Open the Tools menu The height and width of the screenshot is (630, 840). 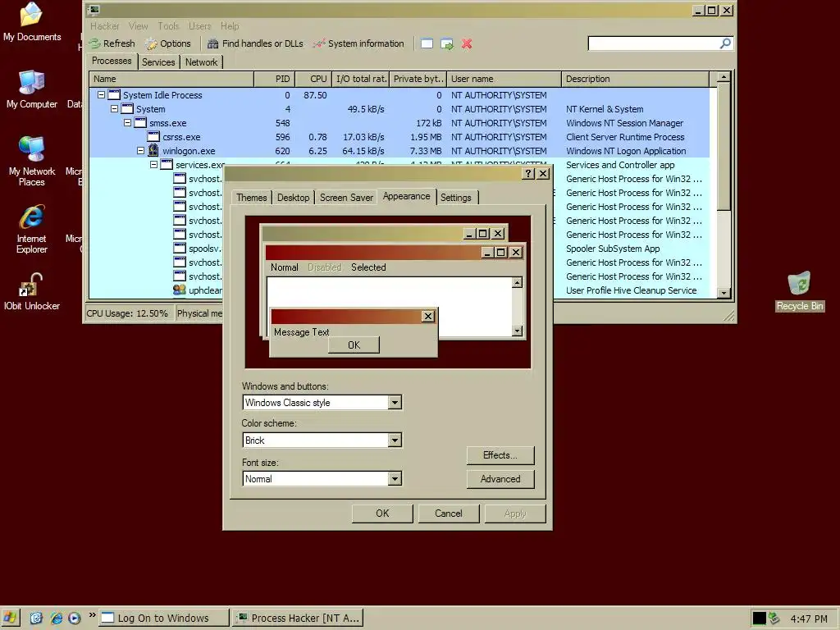click(x=168, y=25)
